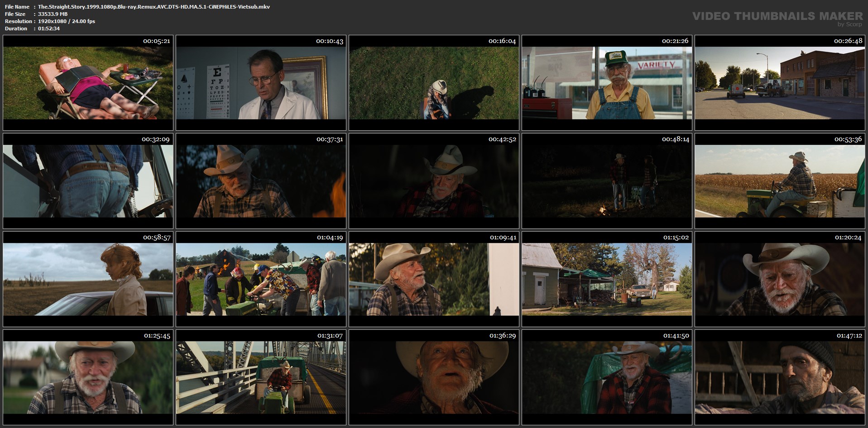Select the green tarp frame 01:41:50
868x428 pixels.
point(607,377)
